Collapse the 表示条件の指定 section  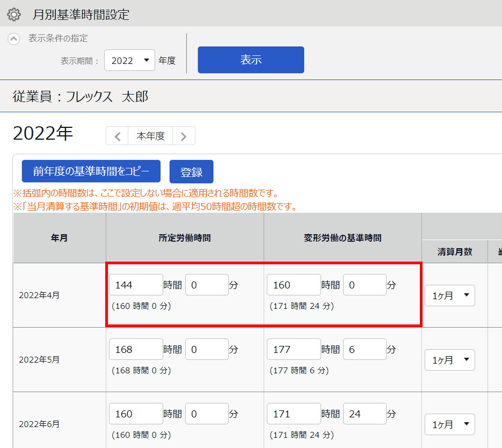[x=14, y=39]
